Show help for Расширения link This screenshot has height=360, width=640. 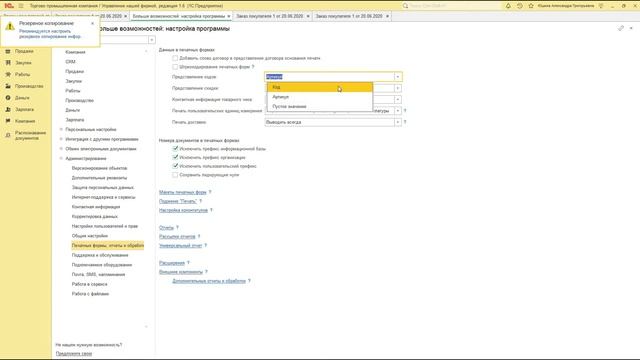pyautogui.click(x=188, y=263)
